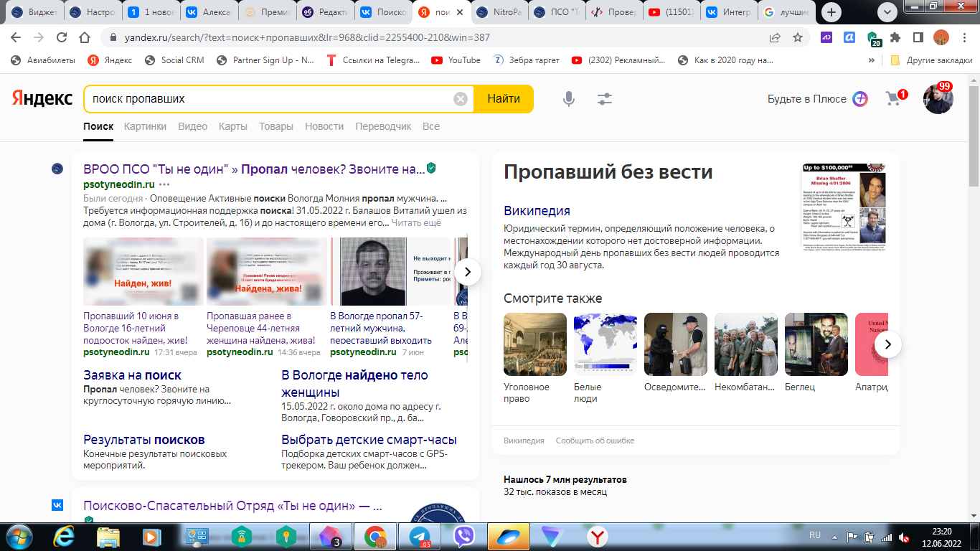Open the Chrome tab search dropdown arrow
This screenshot has height=551, width=980.
(x=888, y=12)
